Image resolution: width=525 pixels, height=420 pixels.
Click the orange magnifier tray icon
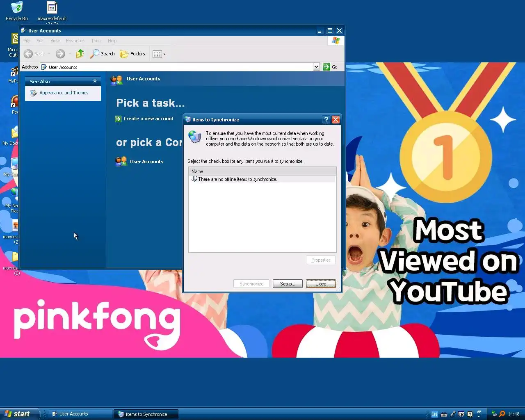(502, 414)
